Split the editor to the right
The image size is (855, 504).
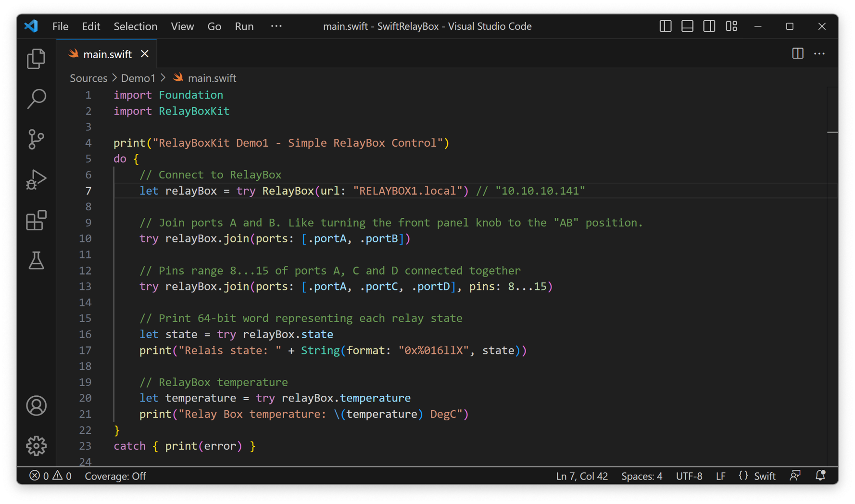(x=798, y=53)
